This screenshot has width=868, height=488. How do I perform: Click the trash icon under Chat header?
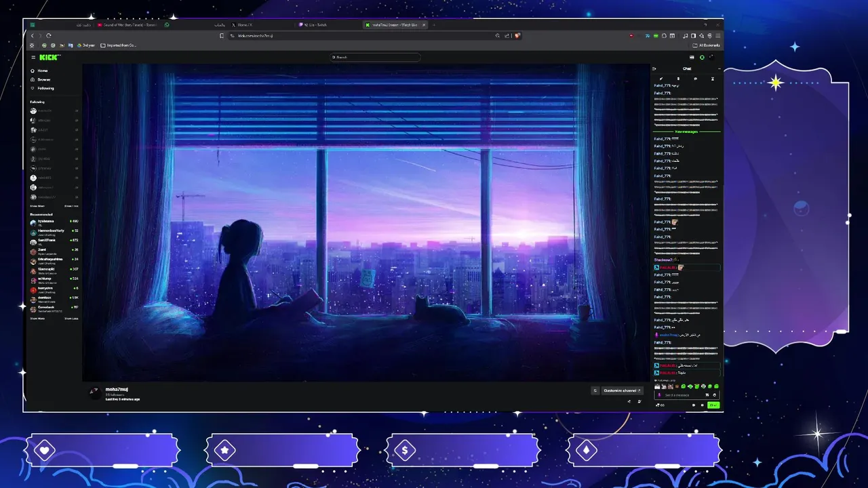[x=678, y=79]
